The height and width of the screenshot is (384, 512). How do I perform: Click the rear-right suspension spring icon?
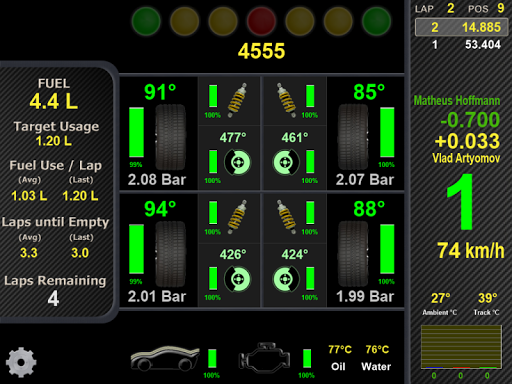pyautogui.click(x=287, y=217)
